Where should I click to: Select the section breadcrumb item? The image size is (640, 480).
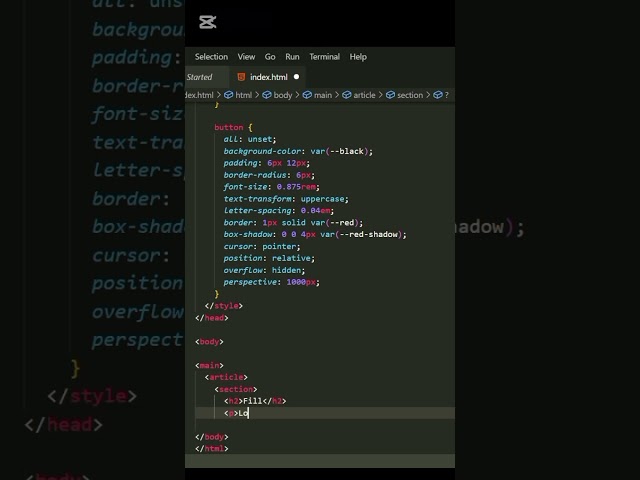(x=410, y=95)
